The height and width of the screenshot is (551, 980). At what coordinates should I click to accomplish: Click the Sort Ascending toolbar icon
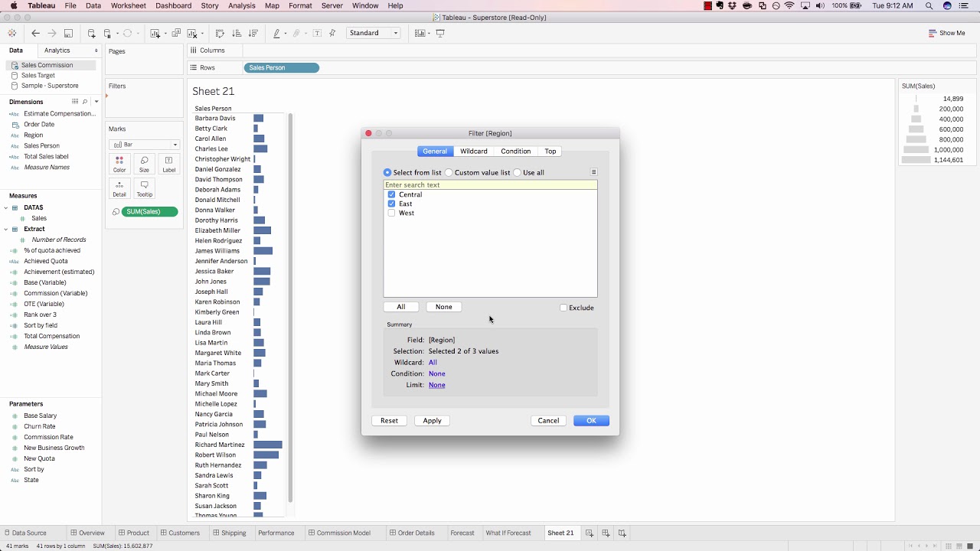tap(237, 33)
